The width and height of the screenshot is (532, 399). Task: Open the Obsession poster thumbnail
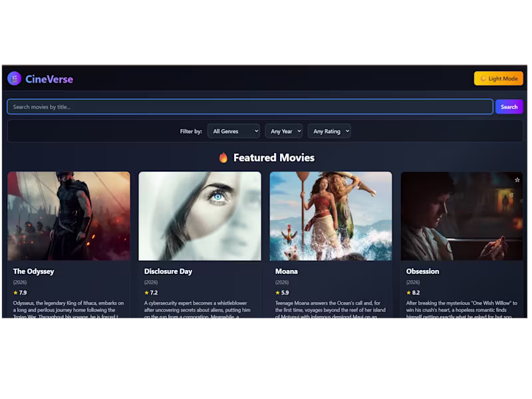[462, 216]
